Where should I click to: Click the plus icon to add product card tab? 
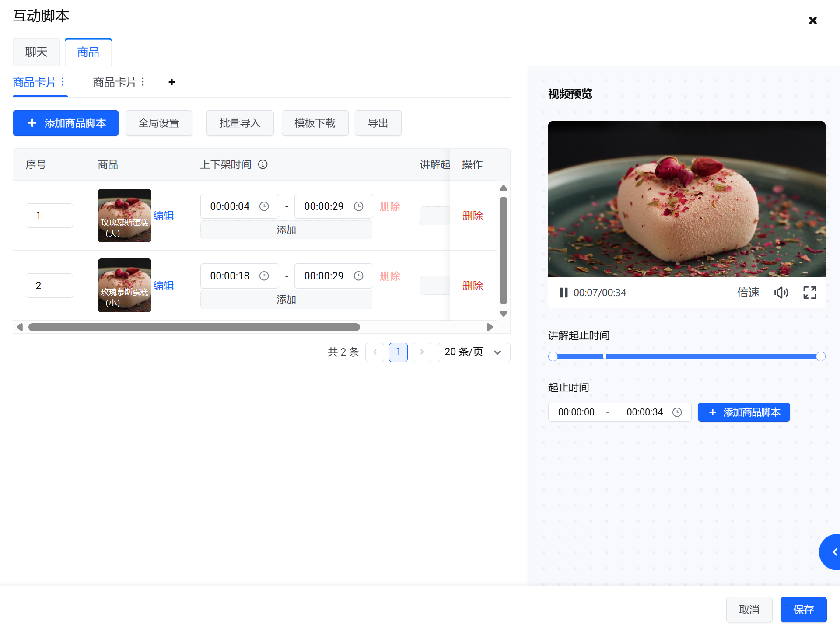(172, 82)
